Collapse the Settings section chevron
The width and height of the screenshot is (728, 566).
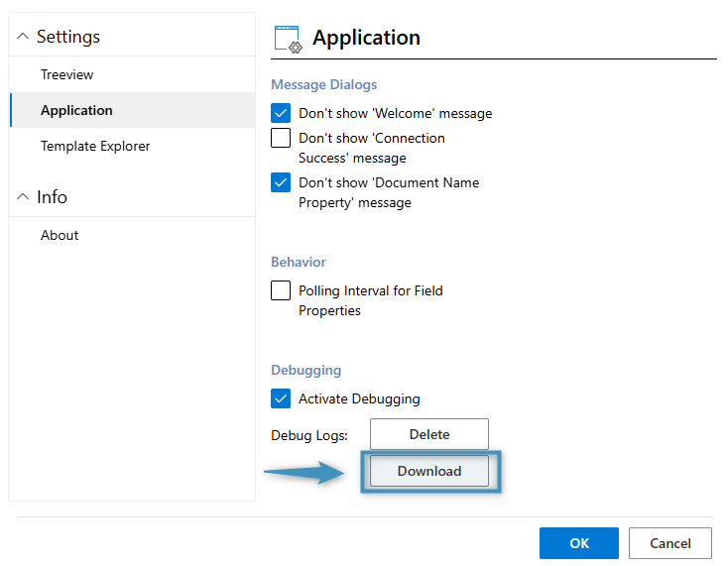coord(23,37)
